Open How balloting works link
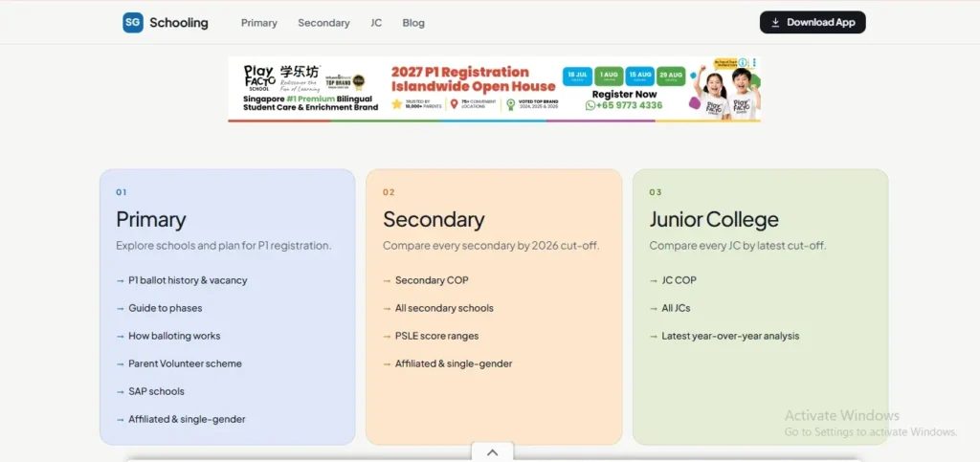This screenshot has height=462, width=980. click(174, 336)
